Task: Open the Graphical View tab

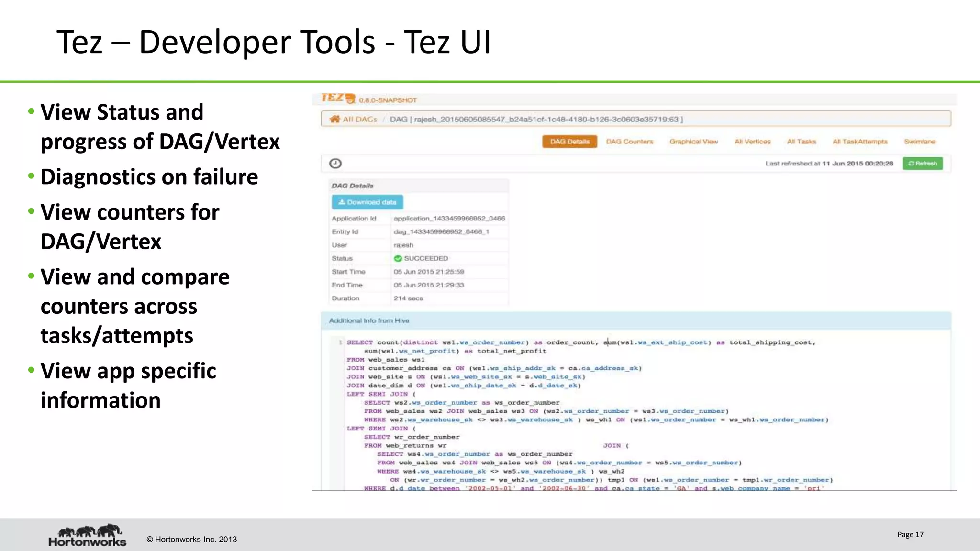Action: click(693, 142)
